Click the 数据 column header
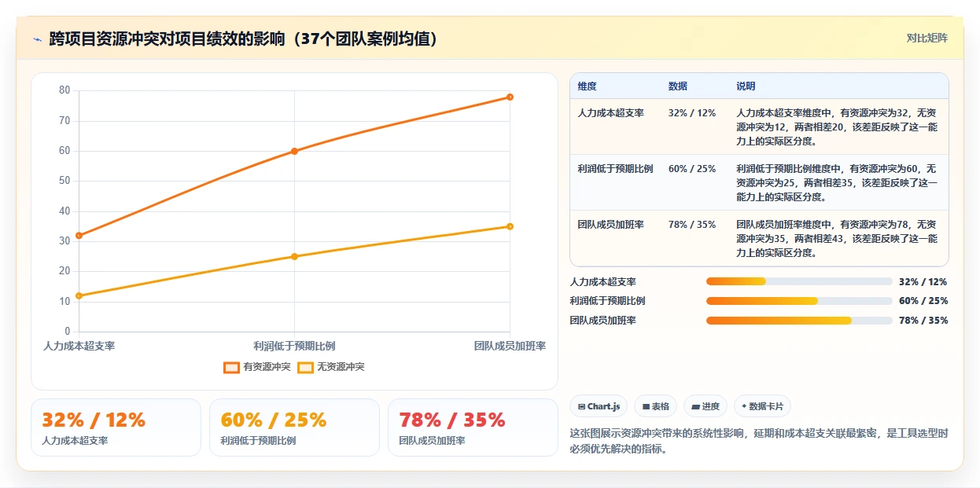 (677, 86)
